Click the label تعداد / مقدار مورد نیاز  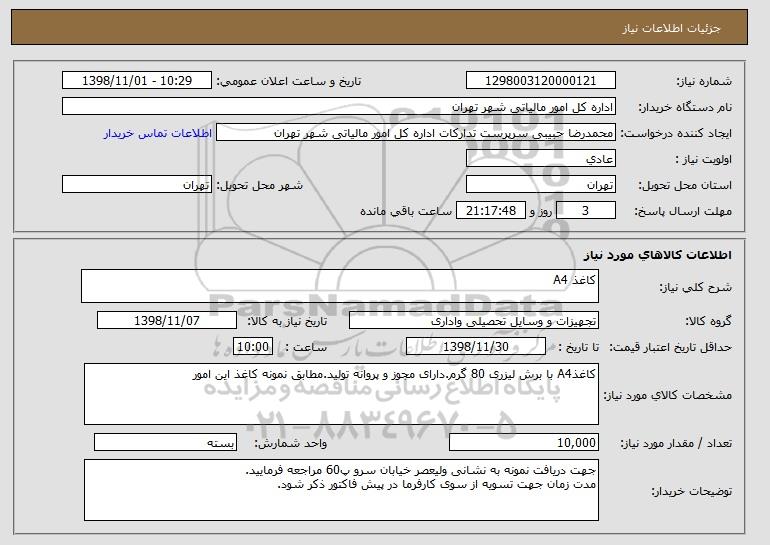click(676, 443)
